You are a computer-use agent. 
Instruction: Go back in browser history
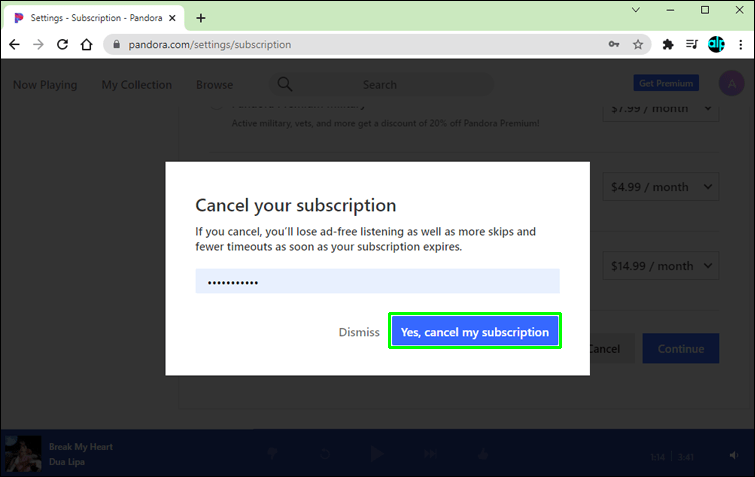click(x=14, y=45)
